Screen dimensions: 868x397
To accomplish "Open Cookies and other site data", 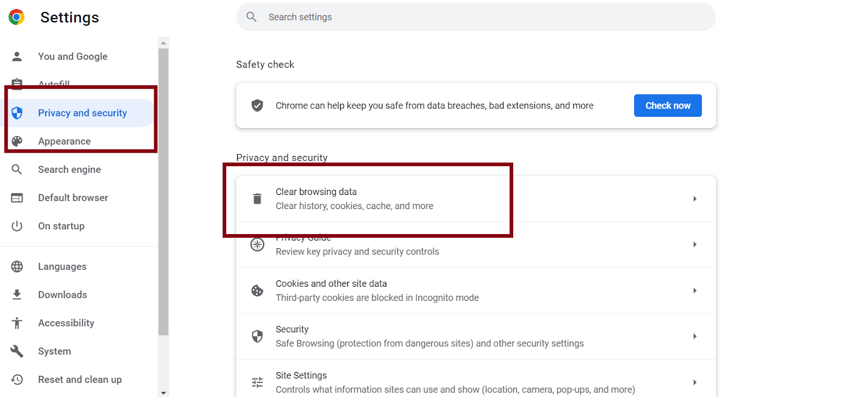I will (476, 291).
